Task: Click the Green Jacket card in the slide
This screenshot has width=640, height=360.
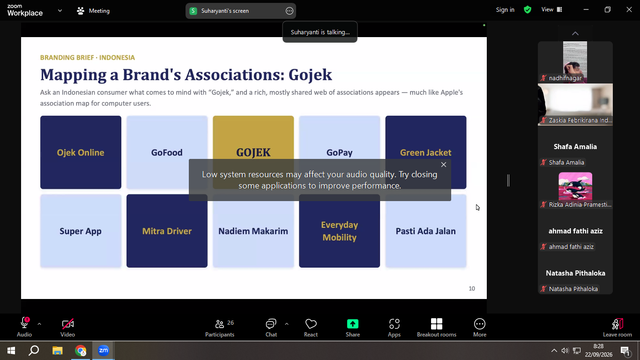Action: coord(426,152)
